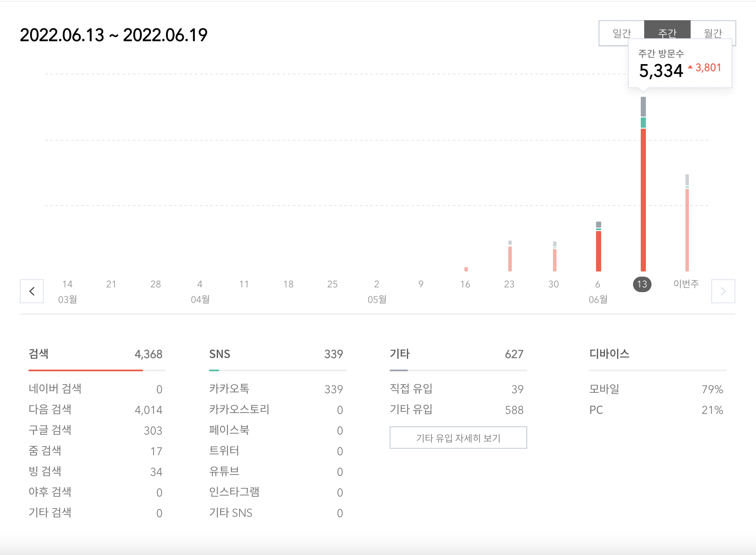This screenshot has height=555, width=756.
Task: Select week 4 of 04월 on axis
Action: pos(200,284)
